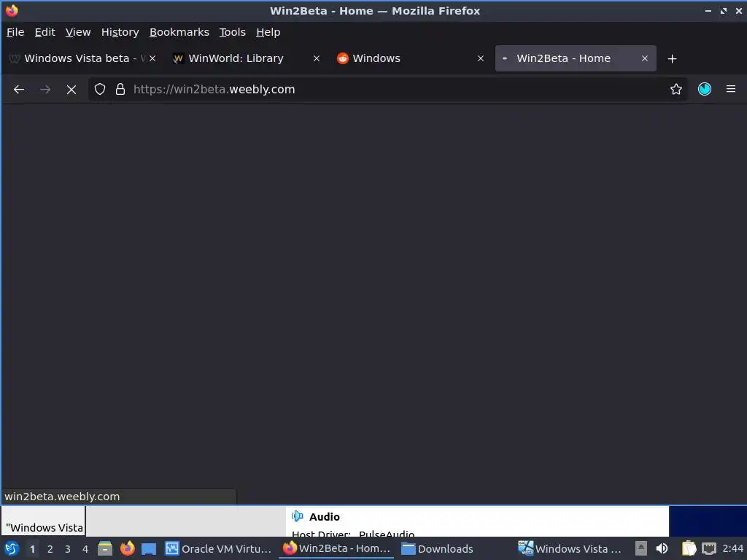Open the tracking protection shield

[x=99, y=89]
